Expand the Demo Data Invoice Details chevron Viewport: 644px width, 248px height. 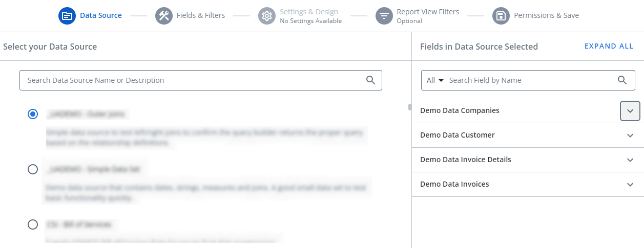pos(630,160)
